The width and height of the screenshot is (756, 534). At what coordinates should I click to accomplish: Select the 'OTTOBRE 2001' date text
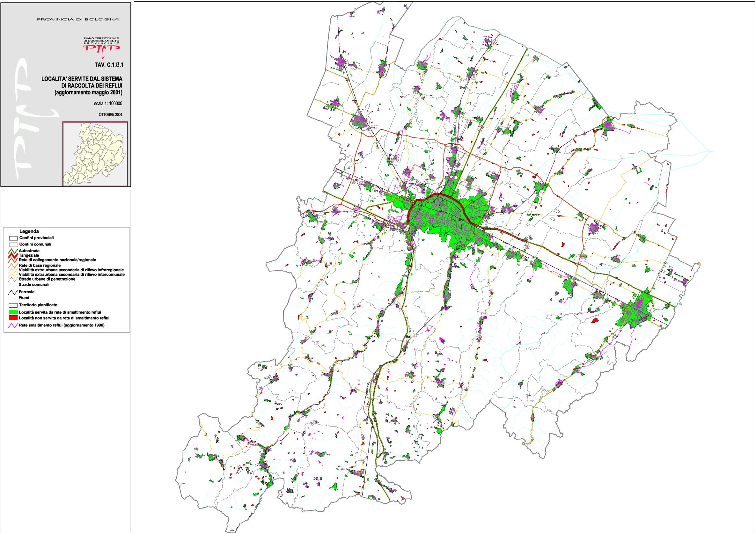click(x=110, y=115)
